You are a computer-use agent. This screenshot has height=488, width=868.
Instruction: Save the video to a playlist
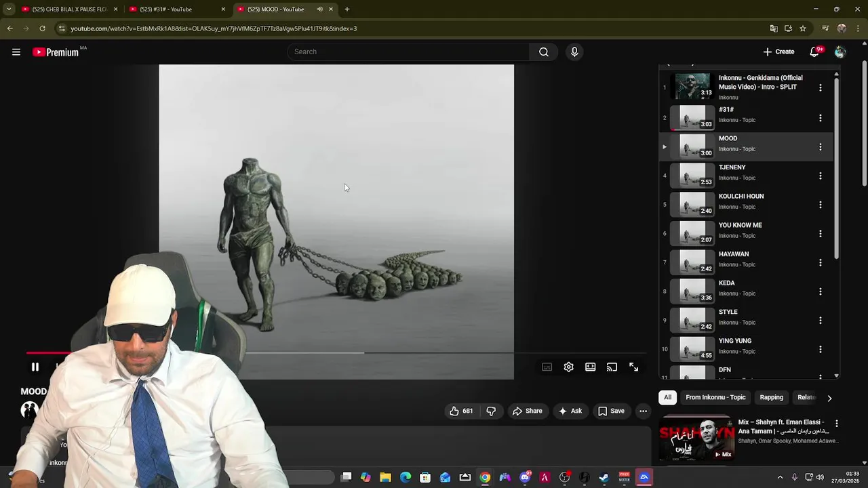click(x=612, y=411)
